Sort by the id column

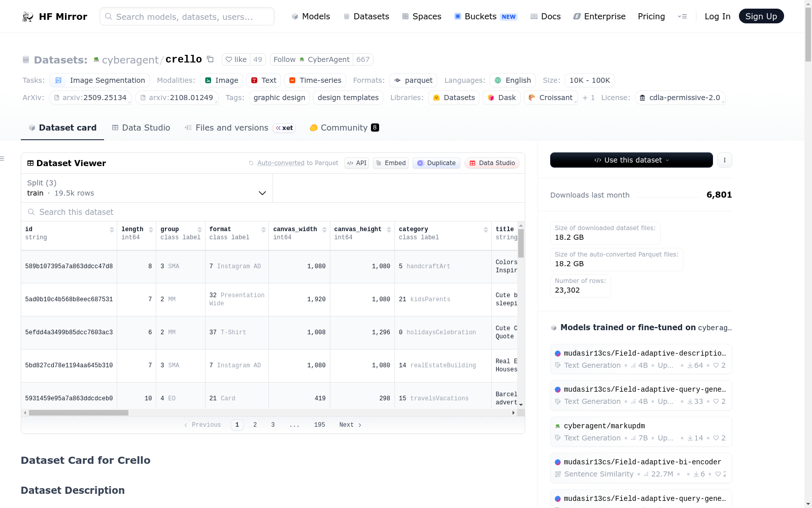point(112,230)
